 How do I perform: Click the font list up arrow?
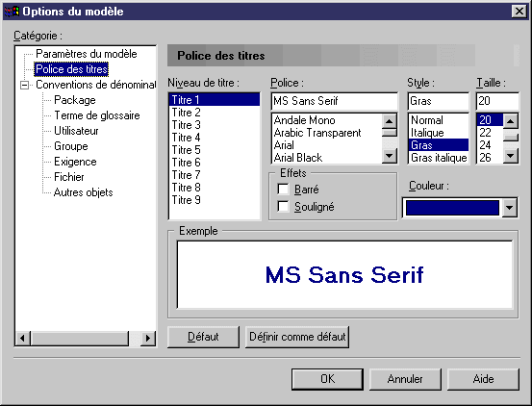click(390, 121)
